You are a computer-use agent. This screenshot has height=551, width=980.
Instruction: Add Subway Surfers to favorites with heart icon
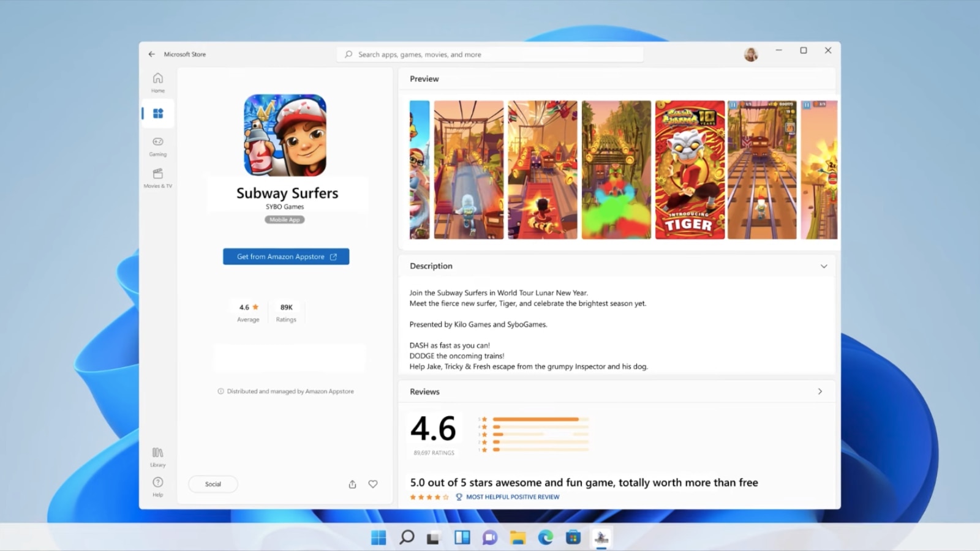tap(373, 484)
